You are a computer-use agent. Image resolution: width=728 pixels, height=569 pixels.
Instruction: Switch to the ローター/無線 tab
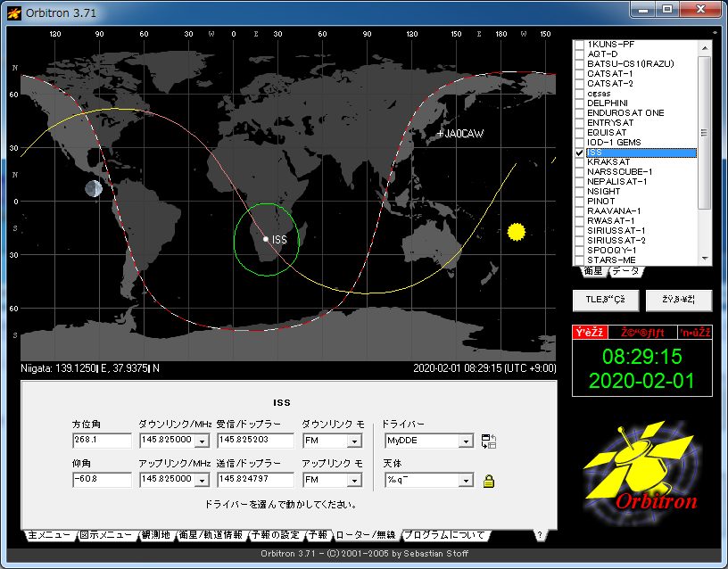[x=366, y=535]
